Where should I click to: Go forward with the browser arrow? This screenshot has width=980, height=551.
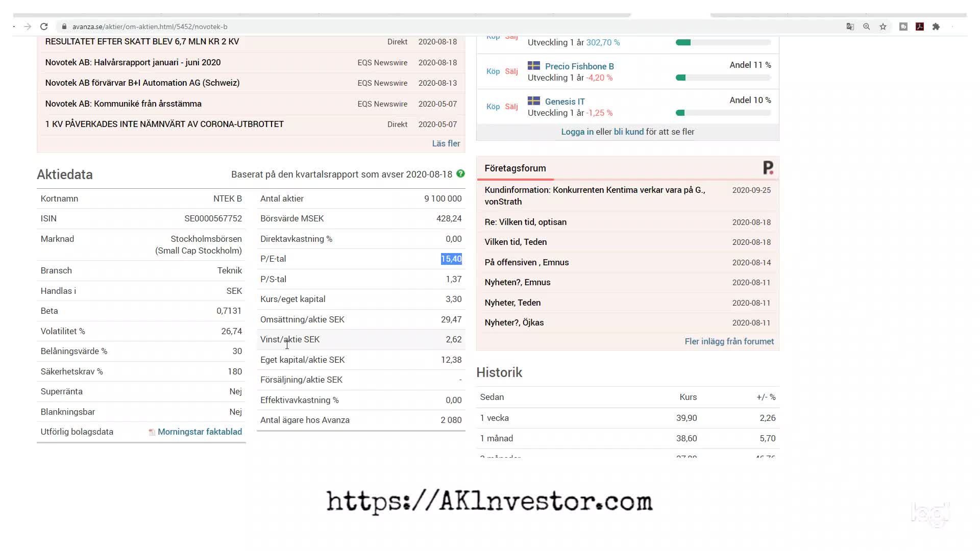pyautogui.click(x=28, y=27)
